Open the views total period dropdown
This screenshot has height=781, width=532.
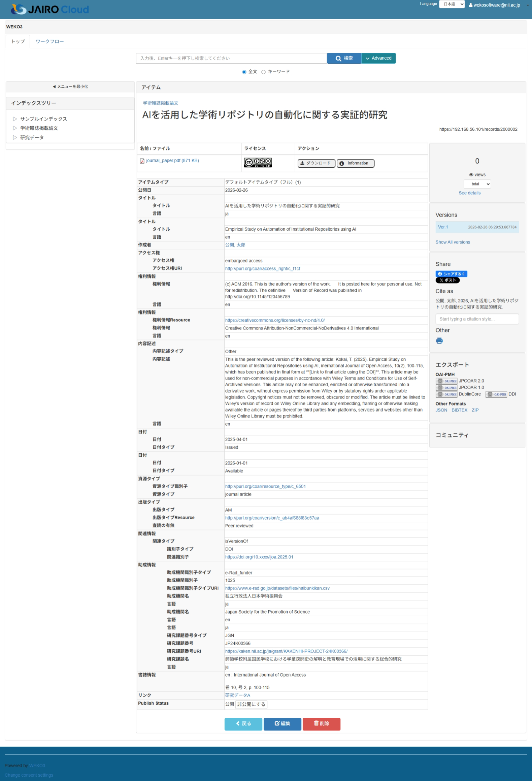[x=477, y=184]
